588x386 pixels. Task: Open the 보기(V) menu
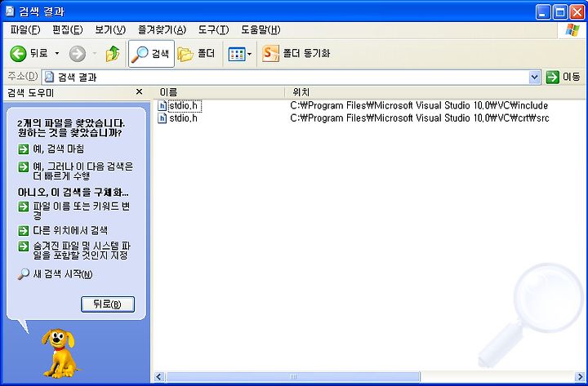pos(110,30)
